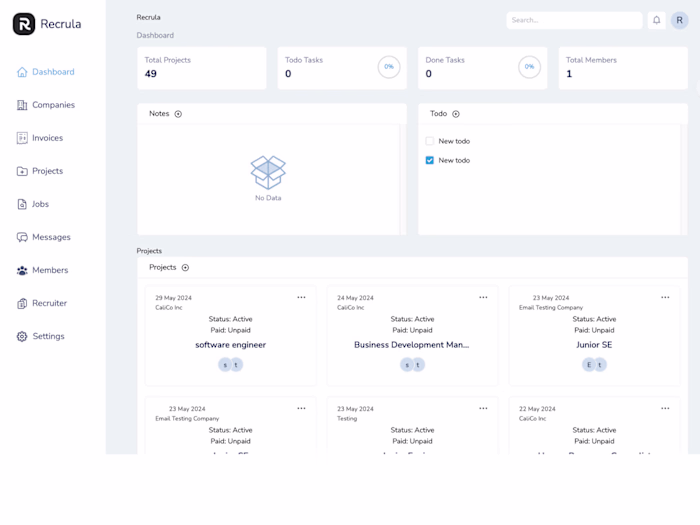This screenshot has width=700, height=525.
Task: Open the notifications bell
Action: (656, 20)
